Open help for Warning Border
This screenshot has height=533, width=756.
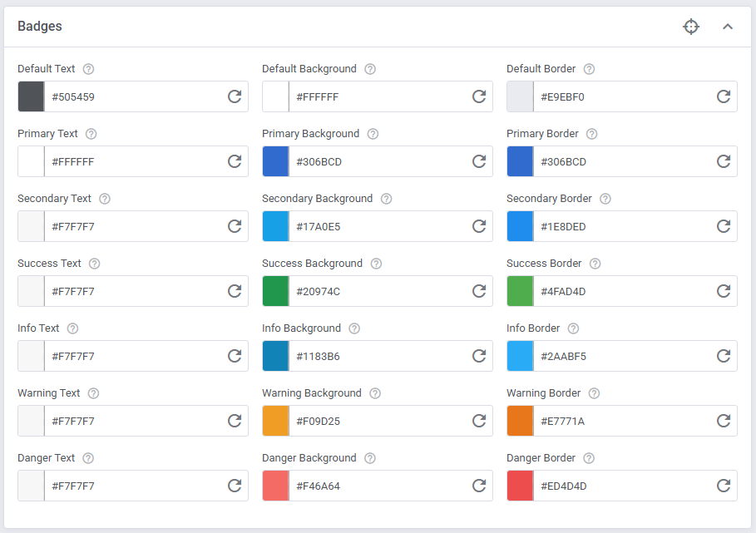click(x=594, y=393)
